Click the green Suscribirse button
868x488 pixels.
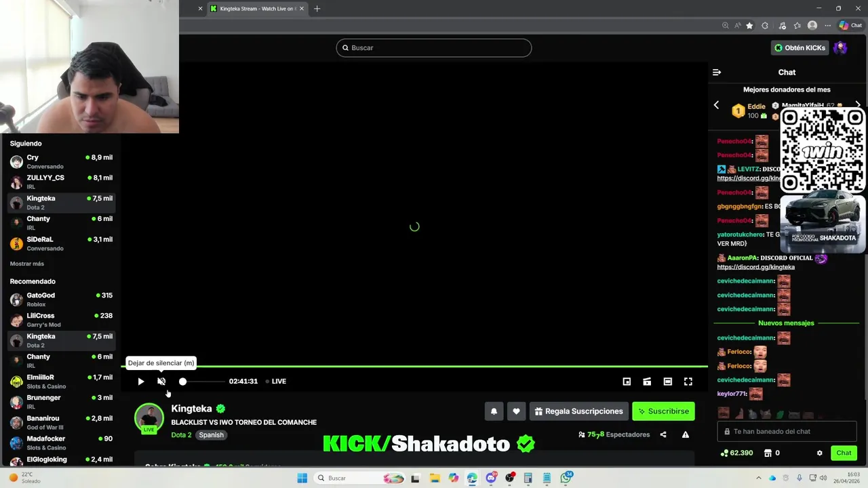pos(663,411)
